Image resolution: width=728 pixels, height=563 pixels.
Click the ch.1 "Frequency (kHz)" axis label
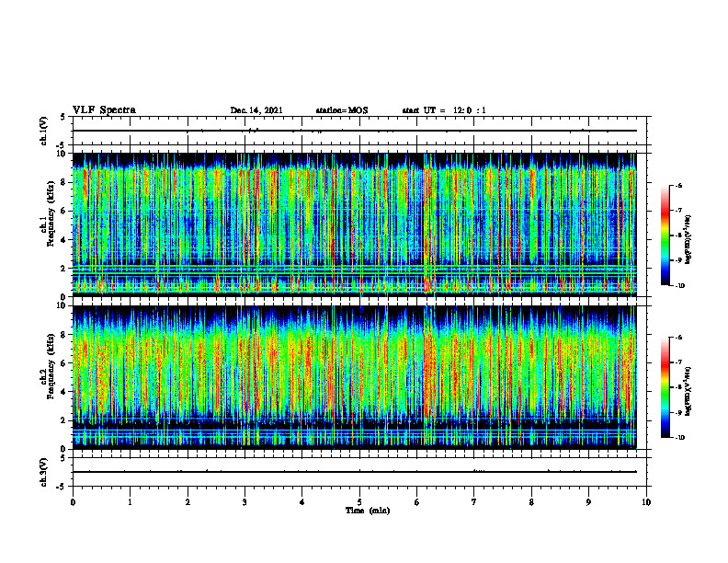[51, 213]
